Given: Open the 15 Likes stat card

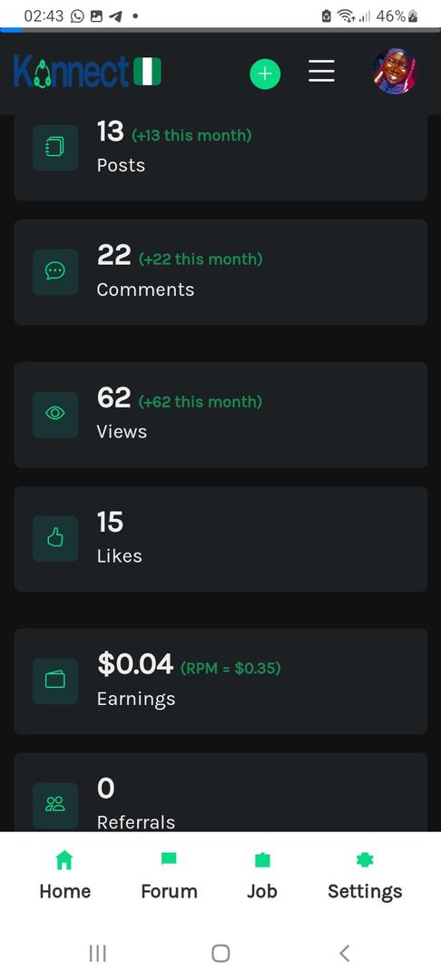Looking at the screenshot, I should coord(220,539).
